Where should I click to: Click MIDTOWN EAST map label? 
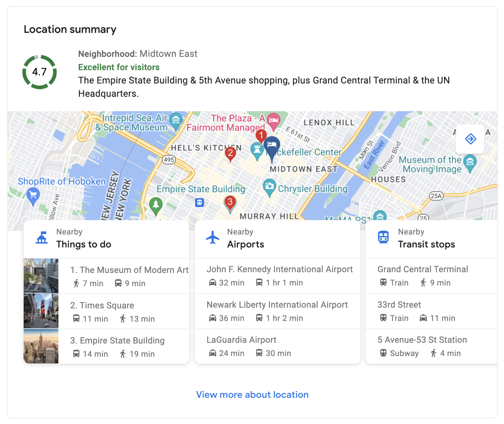click(x=304, y=169)
